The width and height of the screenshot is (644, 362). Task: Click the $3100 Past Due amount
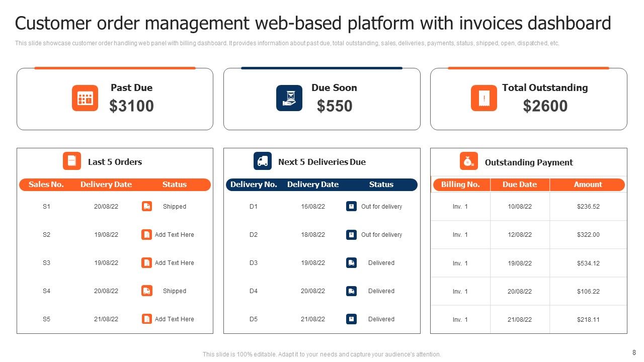coord(132,106)
